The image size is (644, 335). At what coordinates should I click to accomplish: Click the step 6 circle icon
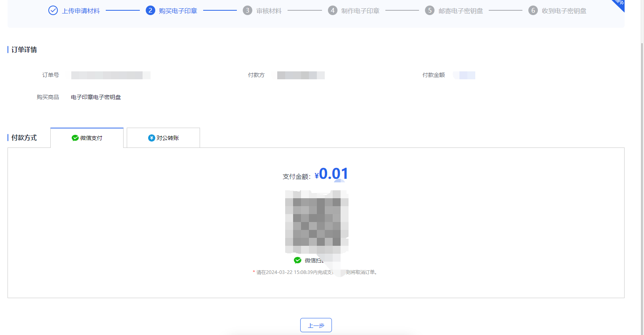tap(533, 10)
